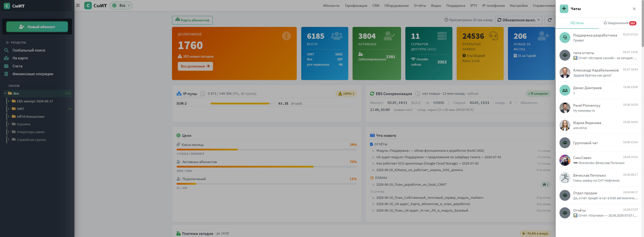This screenshot has height=237, width=644.
Task: Click the IP-пулы info icon
Action: [203, 94]
